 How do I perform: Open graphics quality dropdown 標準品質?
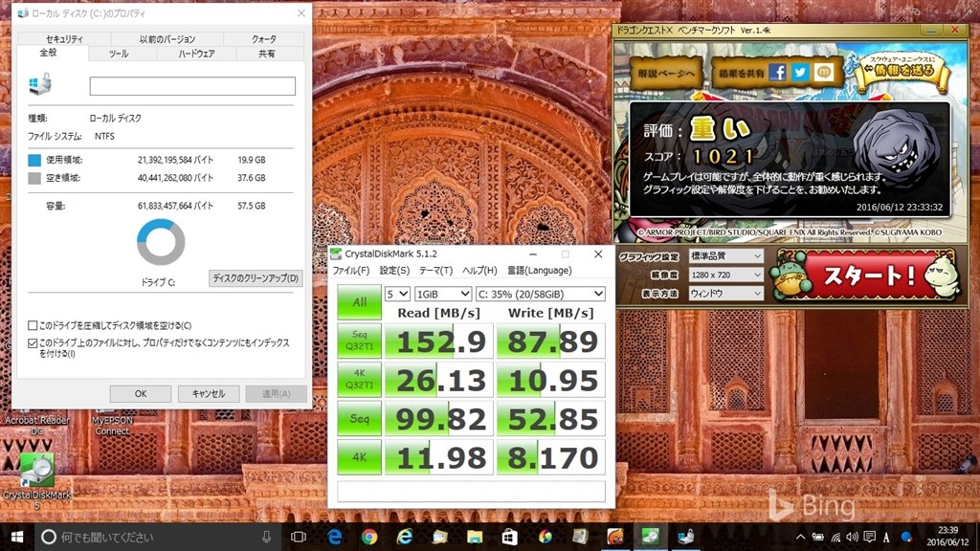click(x=725, y=256)
